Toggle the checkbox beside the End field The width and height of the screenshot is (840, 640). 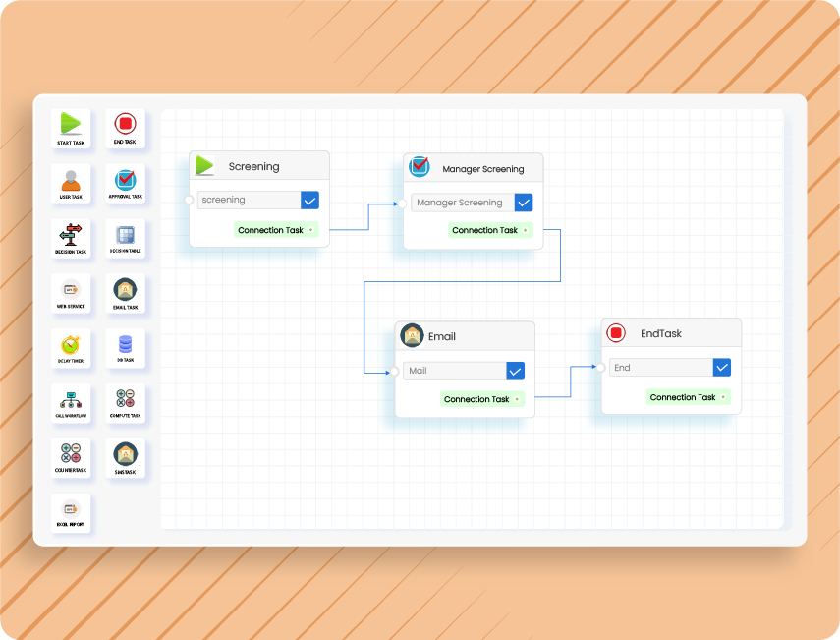(720, 367)
